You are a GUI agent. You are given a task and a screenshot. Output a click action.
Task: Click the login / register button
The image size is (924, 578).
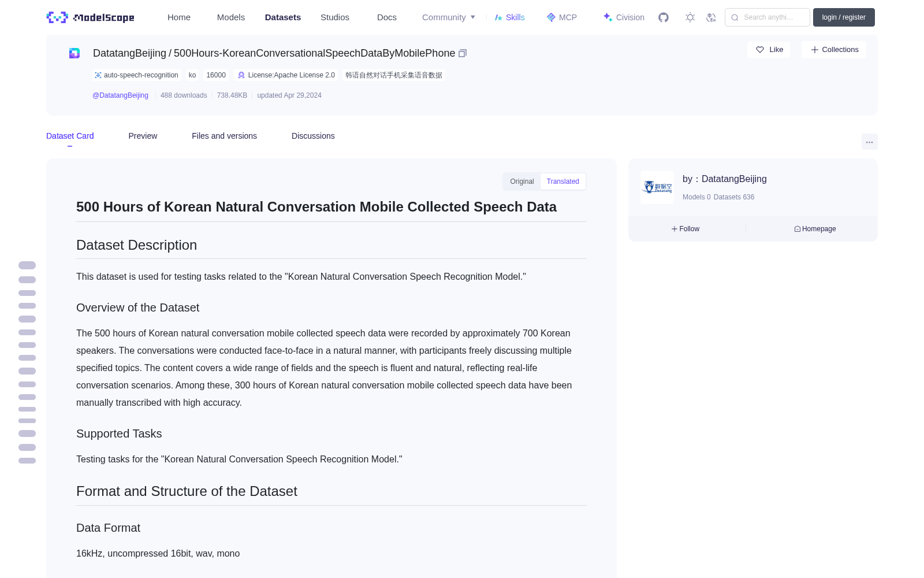(x=844, y=17)
